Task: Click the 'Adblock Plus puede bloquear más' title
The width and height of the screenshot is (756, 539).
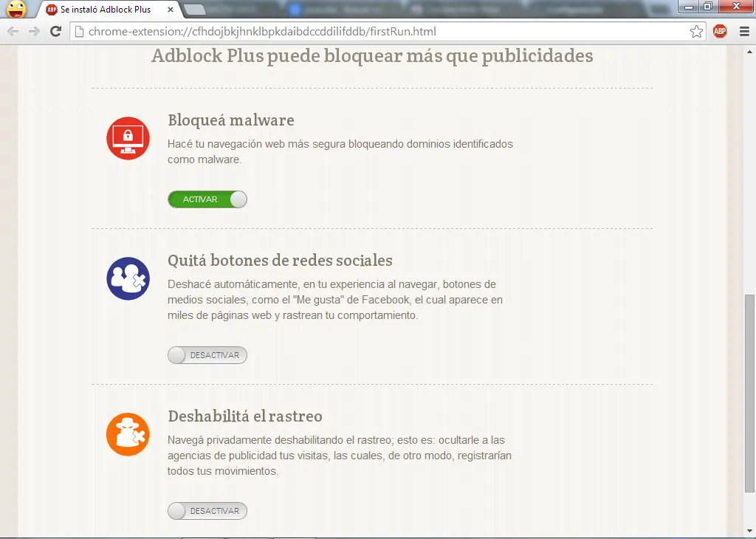Action: point(372,55)
